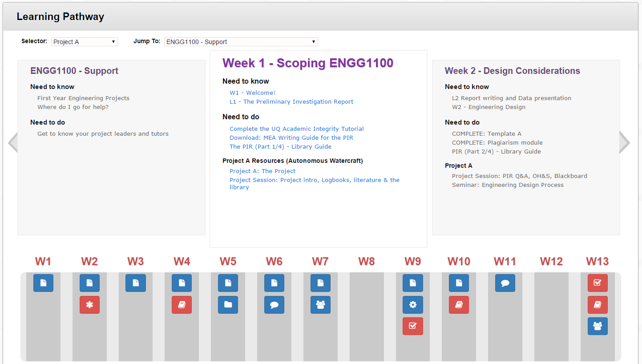
Task: Go to previous panel with left arrow
Action: click(x=12, y=142)
